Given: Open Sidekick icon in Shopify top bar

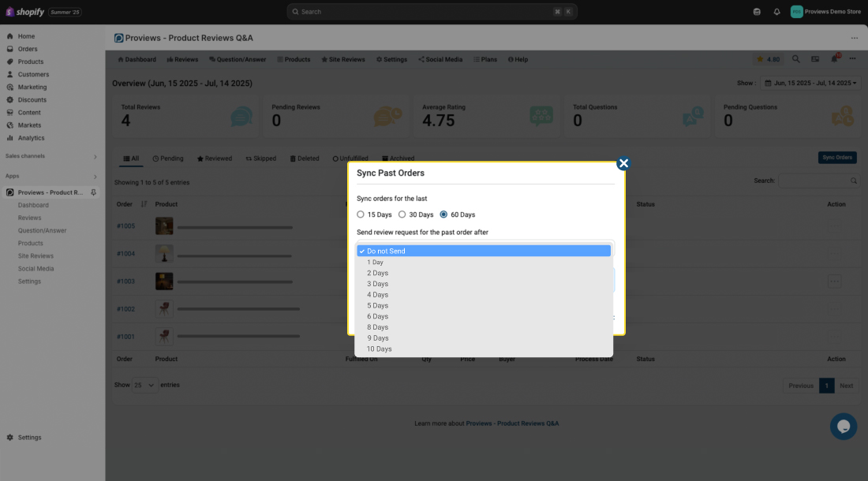Looking at the screenshot, I should 757,12.
